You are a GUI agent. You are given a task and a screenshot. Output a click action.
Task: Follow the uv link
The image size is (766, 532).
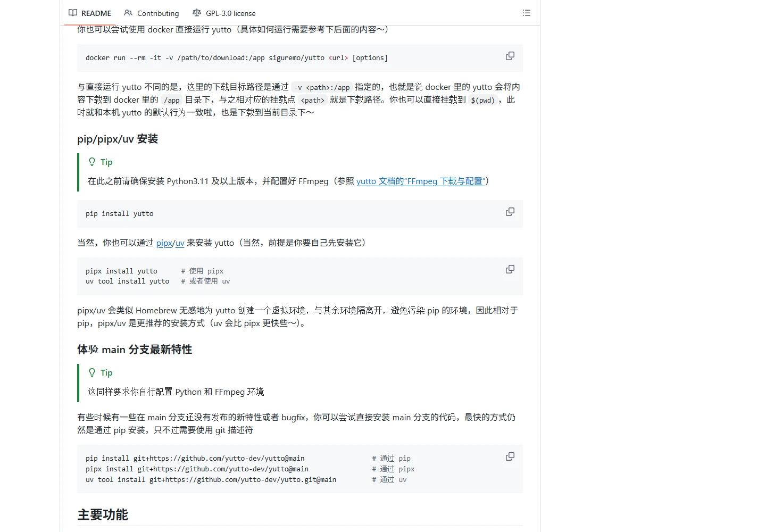(180, 243)
